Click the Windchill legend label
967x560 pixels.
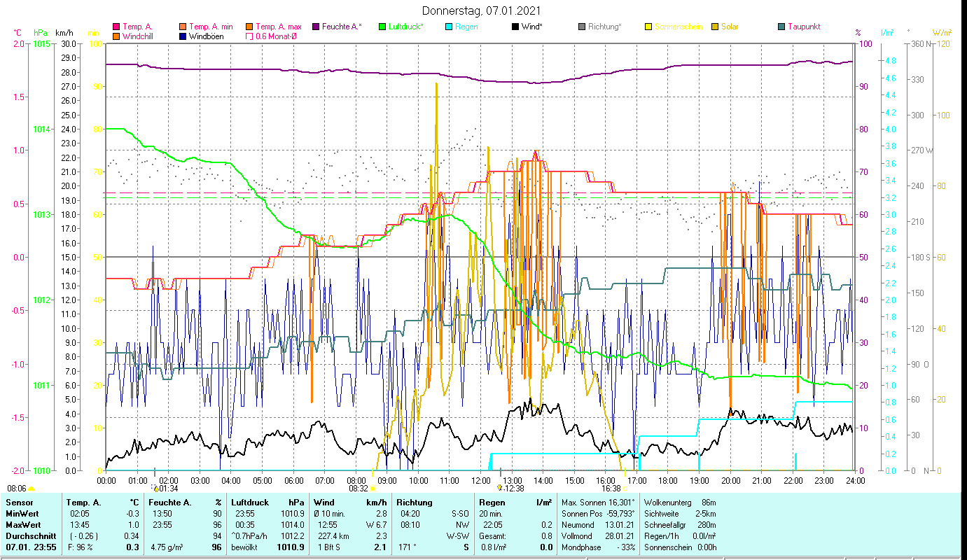[140, 36]
